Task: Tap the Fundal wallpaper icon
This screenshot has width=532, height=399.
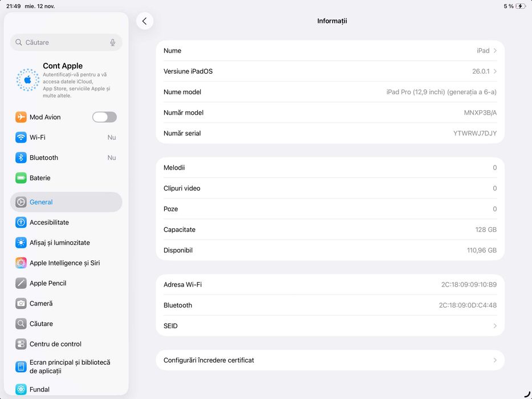Action: (21, 389)
